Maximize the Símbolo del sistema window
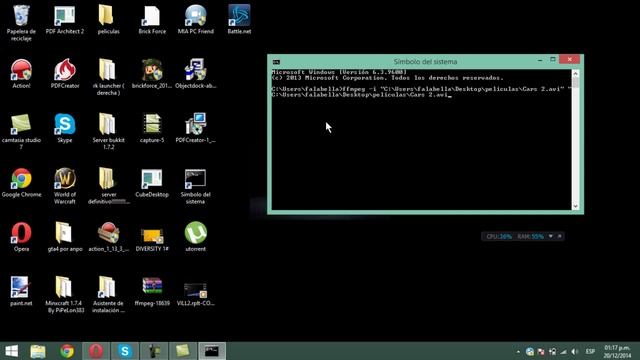The image size is (640, 360). tap(553, 60)
